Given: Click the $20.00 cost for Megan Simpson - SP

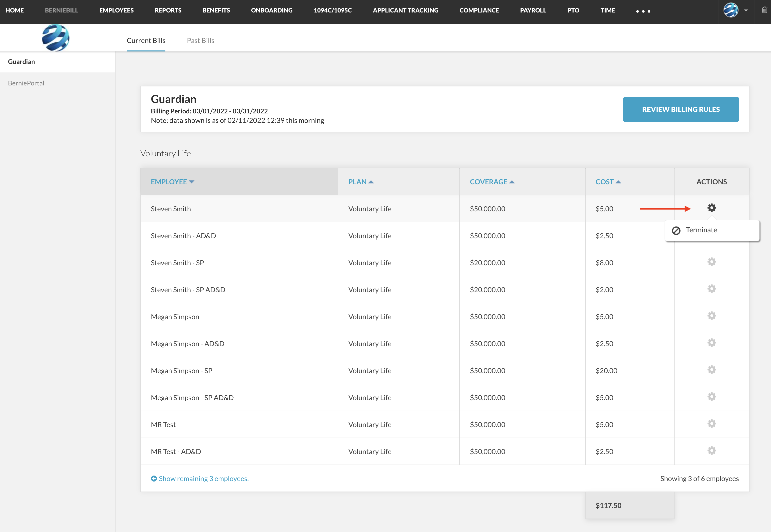Looking at the screenshot, I should tap(606, 371).
